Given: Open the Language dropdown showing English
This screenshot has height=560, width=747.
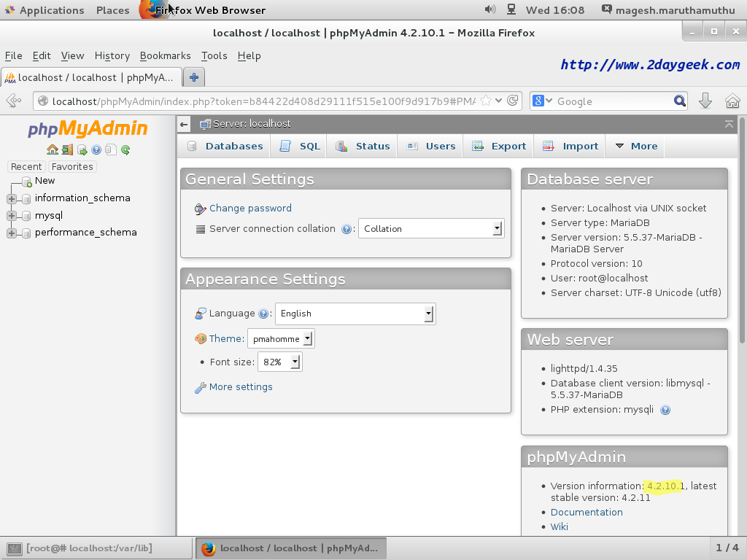Looking at the screenshot, I should pyautogui.click(x=355, y=314).
